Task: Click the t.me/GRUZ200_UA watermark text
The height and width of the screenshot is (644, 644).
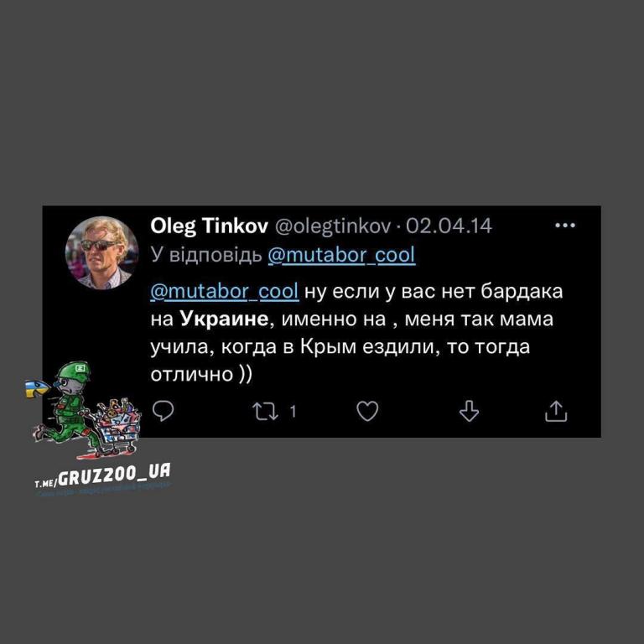Action: [x=102, y=476]
